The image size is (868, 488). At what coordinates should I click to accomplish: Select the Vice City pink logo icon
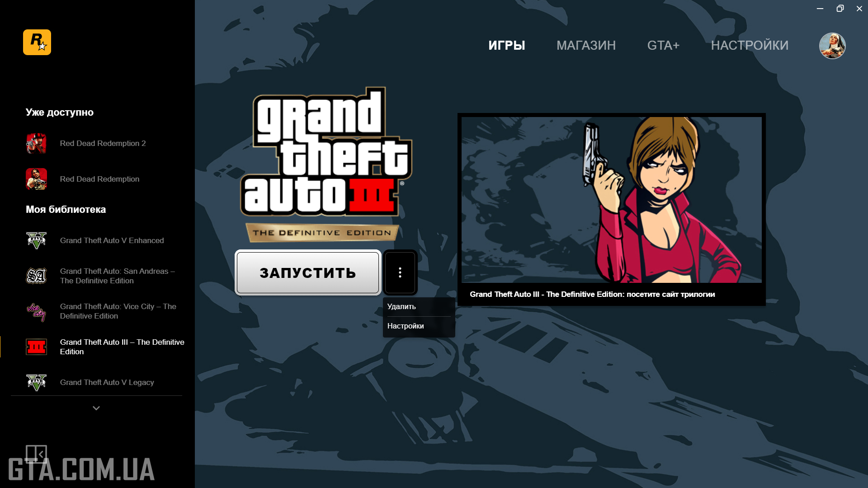(36, 311)
